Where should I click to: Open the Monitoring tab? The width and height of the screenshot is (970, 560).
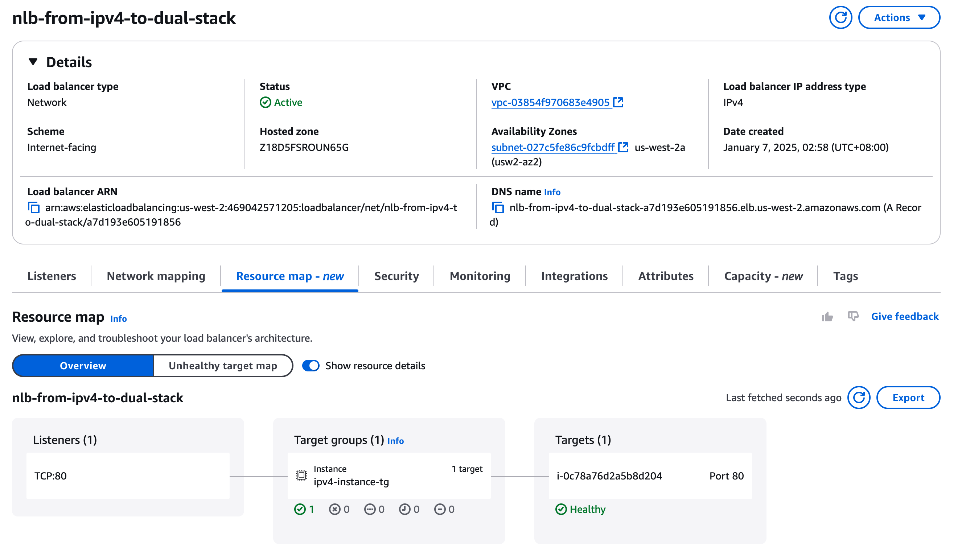480,276
